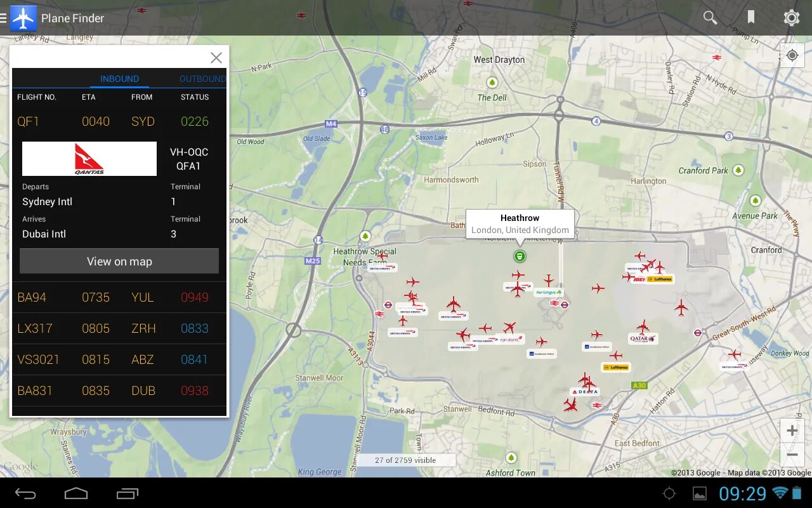812x508 pixels.
Task: Tap the M4 motorway shield
Action: point(331,123)
